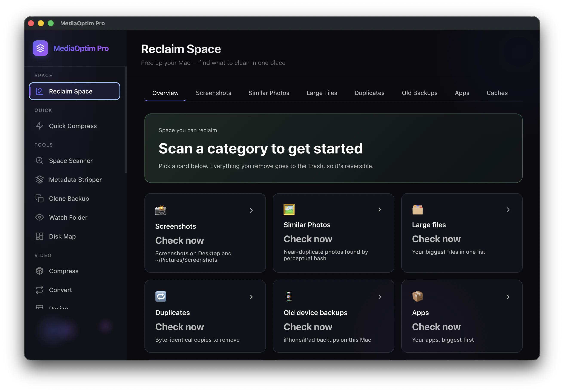Click the picture icon on Similar Photos card
This screenshot has width=564, height=392.
click(x=289, y=210)
